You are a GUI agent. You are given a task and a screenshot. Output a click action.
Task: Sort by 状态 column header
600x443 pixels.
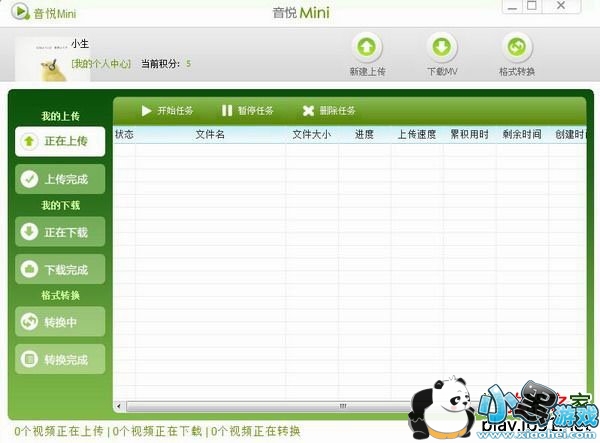tap(124, 134)
